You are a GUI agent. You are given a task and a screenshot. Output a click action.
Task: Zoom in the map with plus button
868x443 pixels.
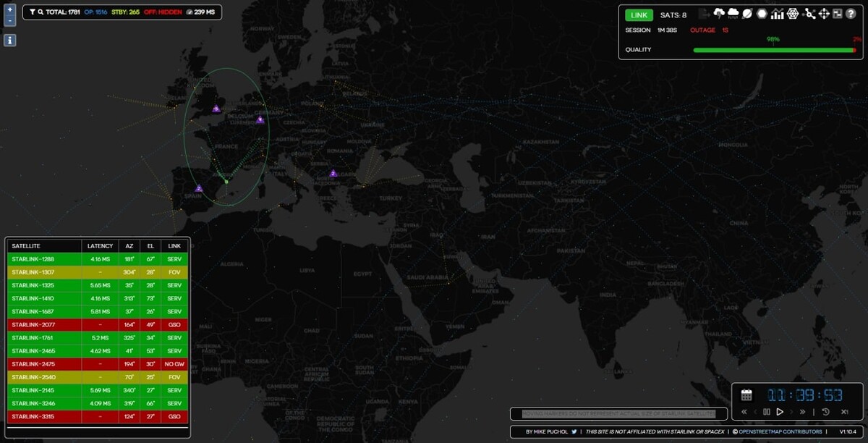(x=9, y=10)
